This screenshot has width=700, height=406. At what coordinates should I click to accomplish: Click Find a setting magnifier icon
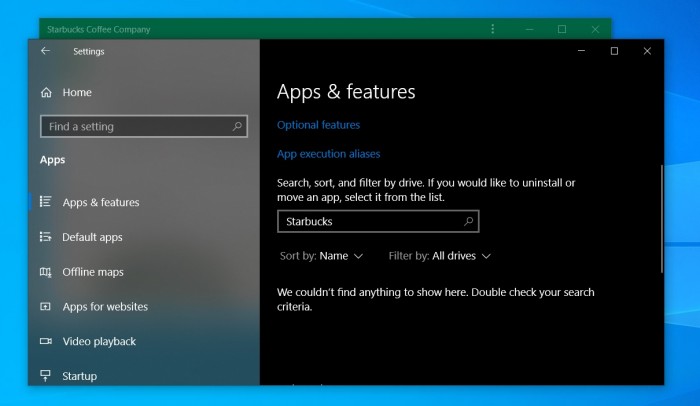[x=237, y=126]
